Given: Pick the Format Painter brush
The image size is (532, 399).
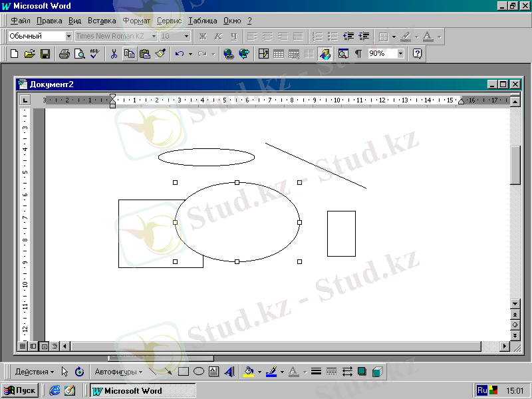Looking at the screenshot, I should [x=160, y=54].
